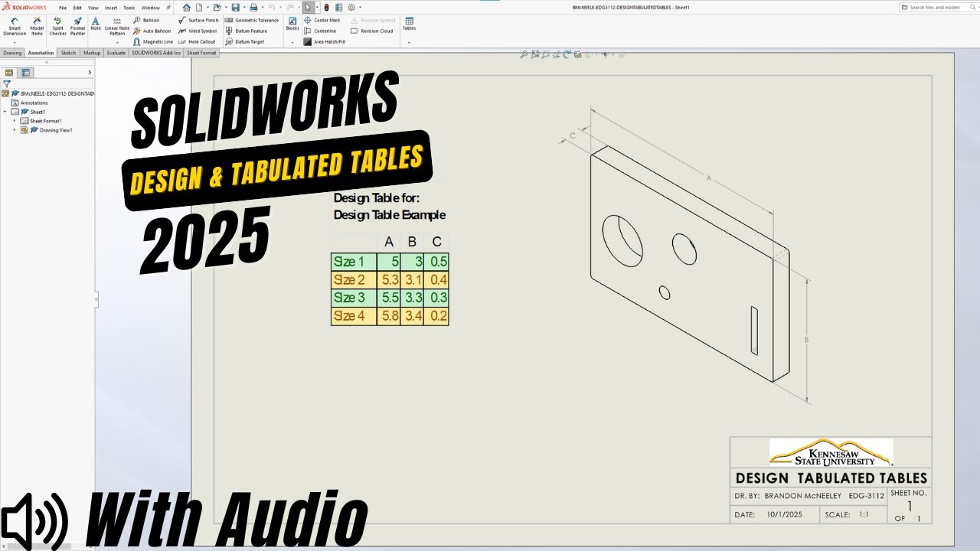Insert a Center Mark
Screen dimensions: 980x551
(322, 20)
